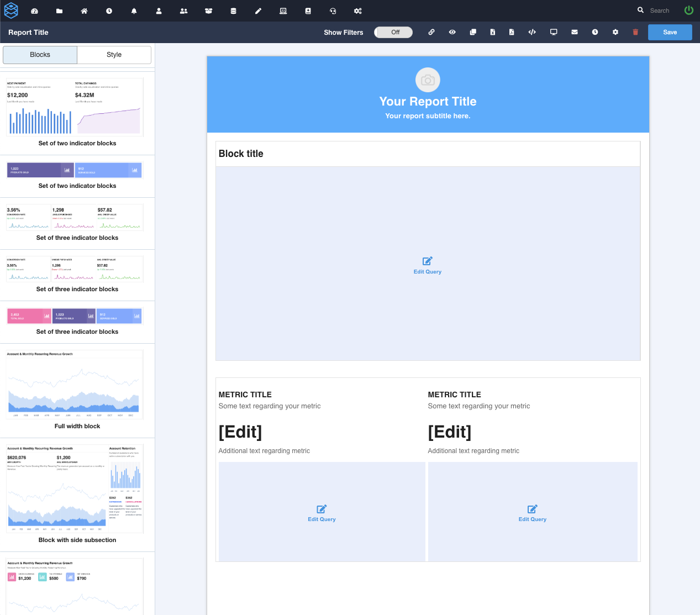Screen dimensions: 700x615
Task: Open the user groups icon
Action: coord(183,11)
